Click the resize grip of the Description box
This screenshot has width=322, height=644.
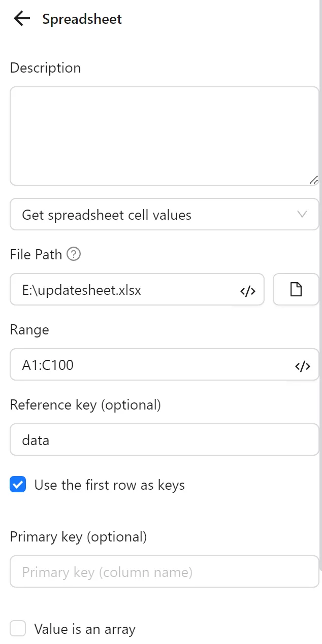point(314,179)
